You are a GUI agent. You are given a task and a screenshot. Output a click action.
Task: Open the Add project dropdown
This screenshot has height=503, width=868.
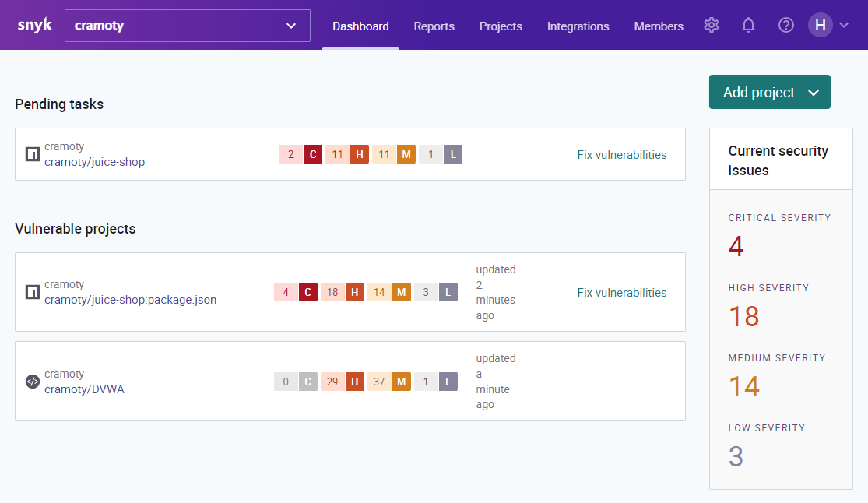tap(769, 92)
